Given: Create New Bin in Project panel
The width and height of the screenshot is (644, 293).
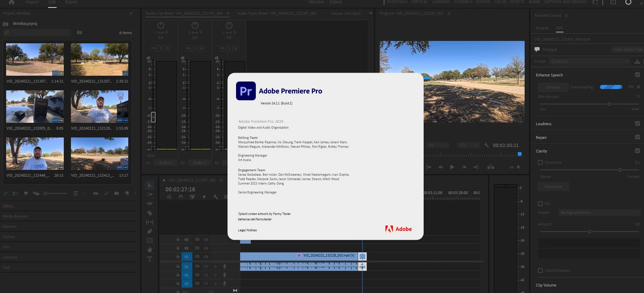Looking at the screenshot, I should tap(116, 193).
